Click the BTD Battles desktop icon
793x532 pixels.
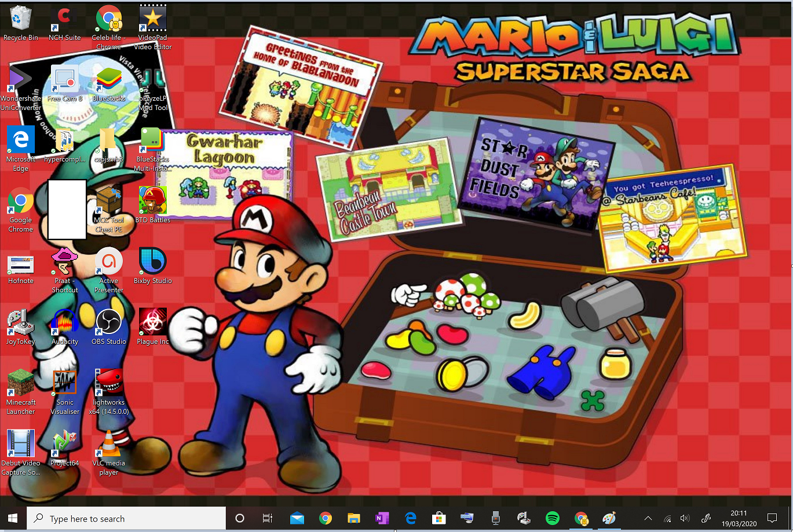click(x=153, y=206)
